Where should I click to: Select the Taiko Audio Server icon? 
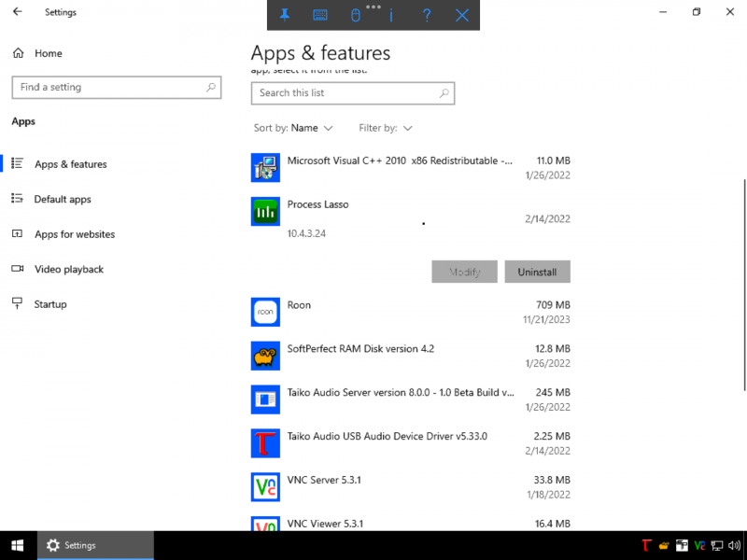coord(265,399)
